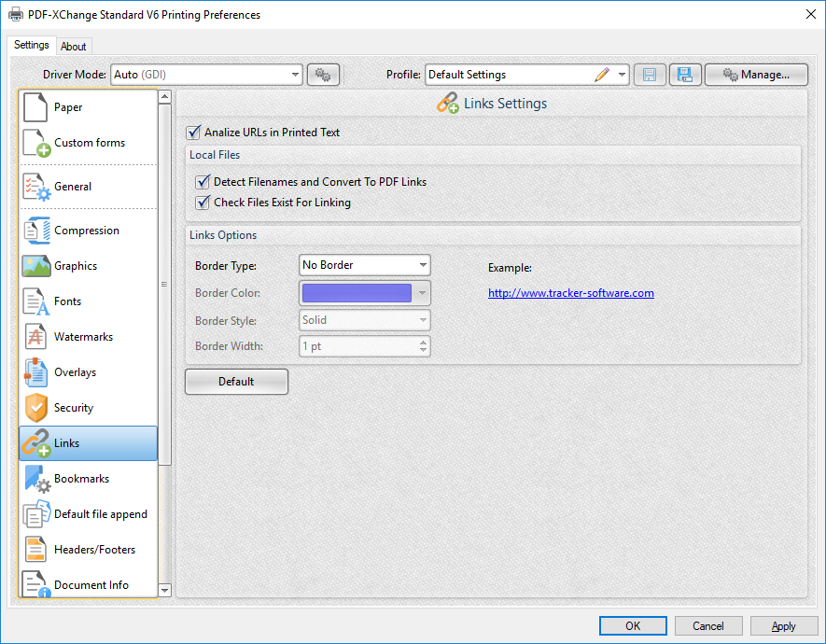This screenshot has width=826, height=644.
Task: Open Compression settings in sidebar
Action: [x=35, y=231]
